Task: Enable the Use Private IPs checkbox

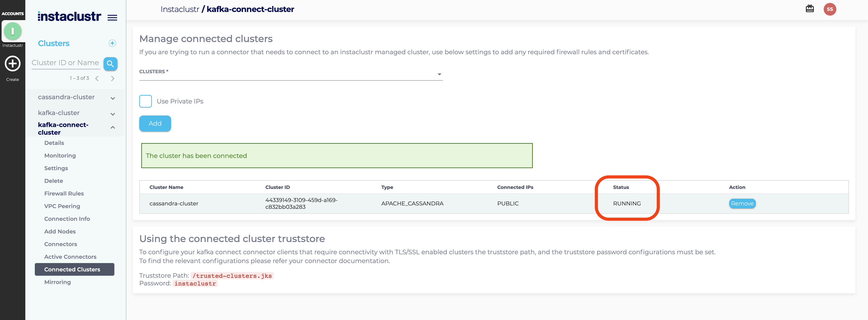Action: click(146, 101)
